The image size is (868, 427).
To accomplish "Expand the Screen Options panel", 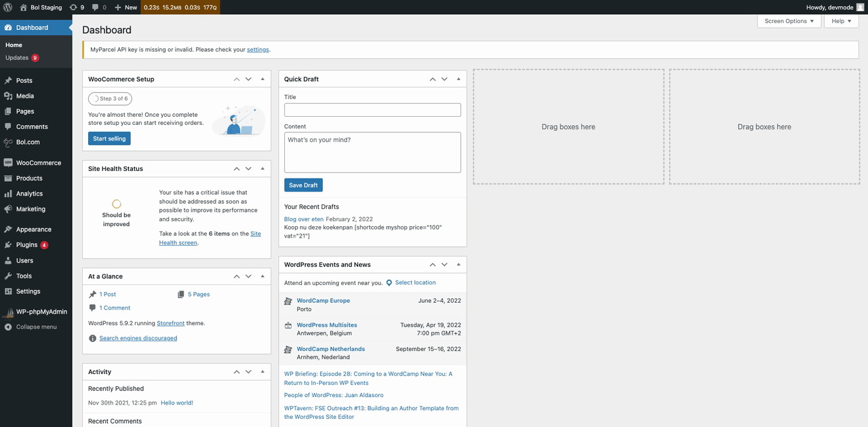I will click(789, 21).
